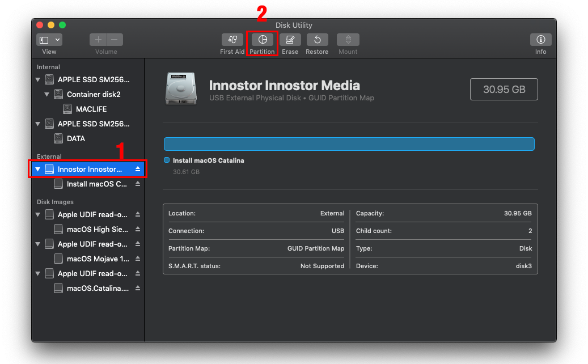The height and width of the screenshot is (364, 588).
Task: Select Install macOS Catalina volume in sidebar
Action: coord(96,184)
